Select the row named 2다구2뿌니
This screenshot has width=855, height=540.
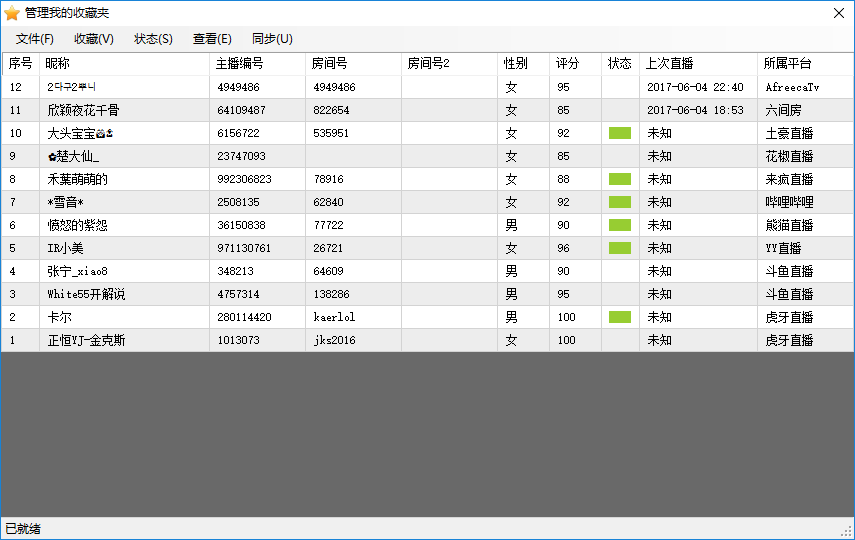(x=428, y=87)
